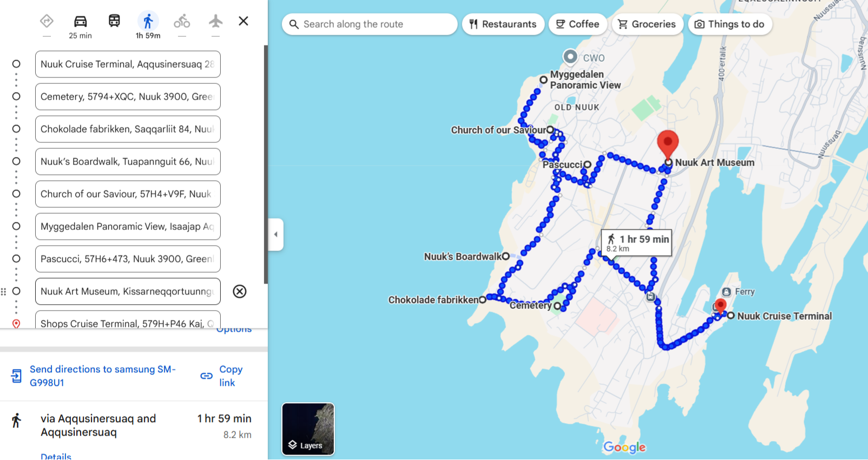Edit the Pascucci stop field
The width and height of the screenshot is (868, 460).
128,259
